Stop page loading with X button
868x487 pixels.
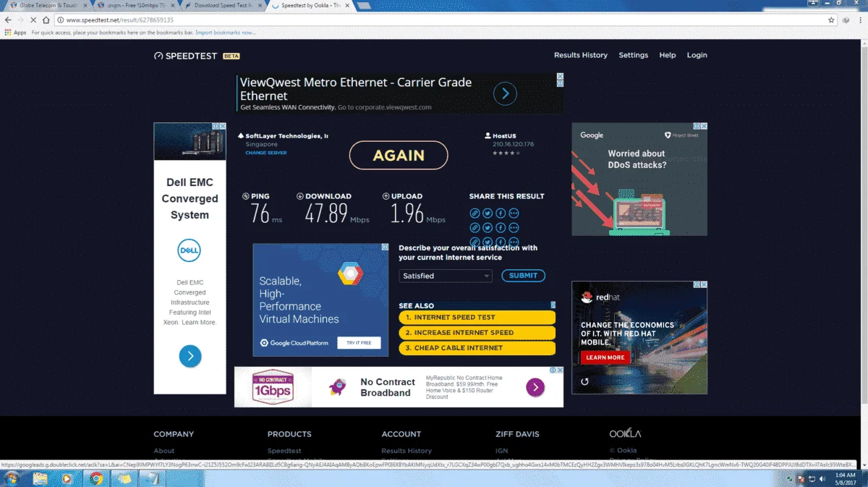(33, 20)
